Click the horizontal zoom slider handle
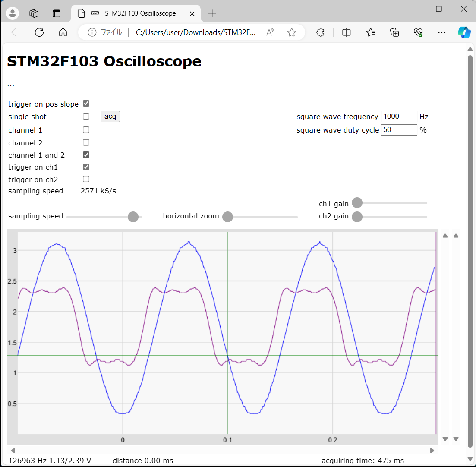This screenshot has height=467, width=476. (x=228, y=217)
